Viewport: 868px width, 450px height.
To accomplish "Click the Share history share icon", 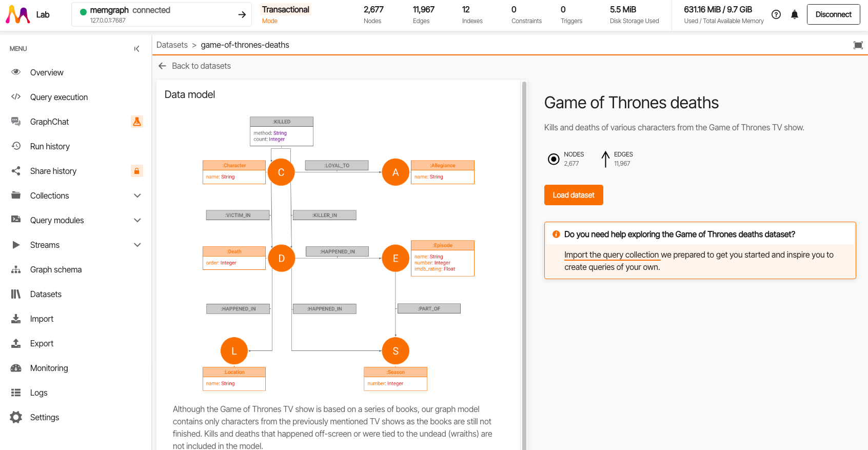I will [16, 171].
